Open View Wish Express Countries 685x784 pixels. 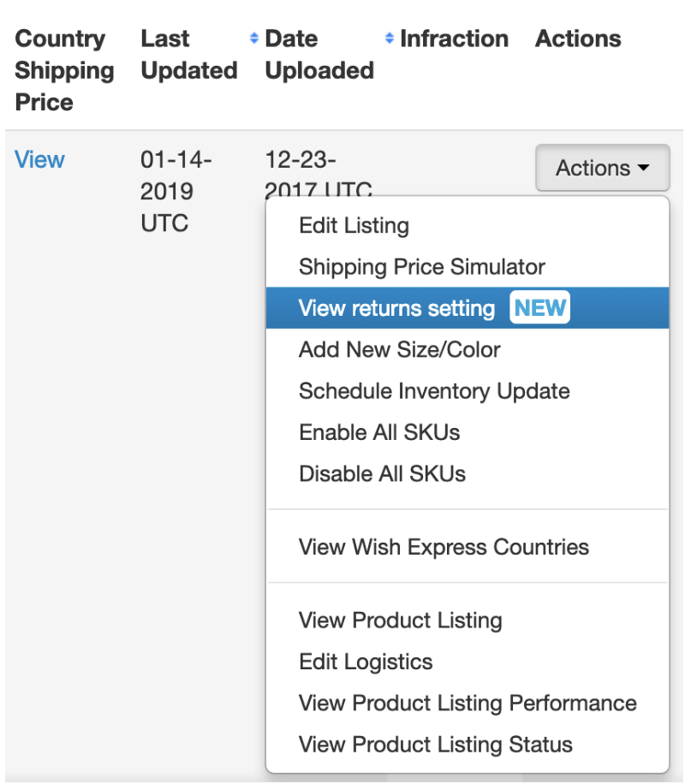click(x=444, y=547)
